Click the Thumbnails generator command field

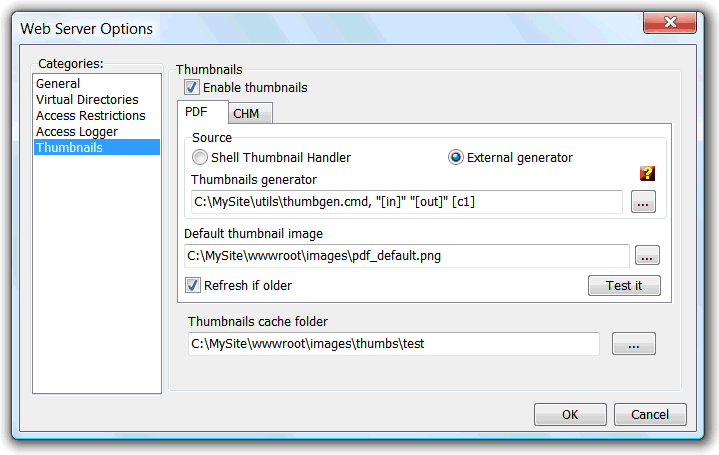coord(407,202)
